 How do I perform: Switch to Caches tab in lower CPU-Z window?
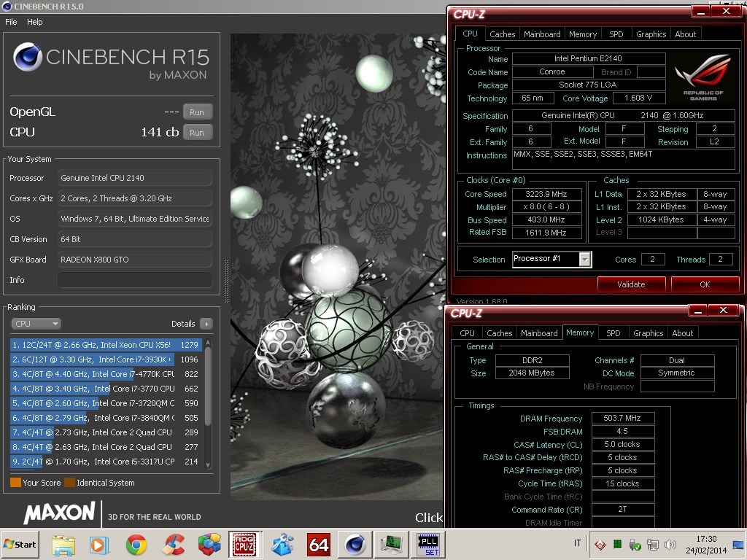499,333
